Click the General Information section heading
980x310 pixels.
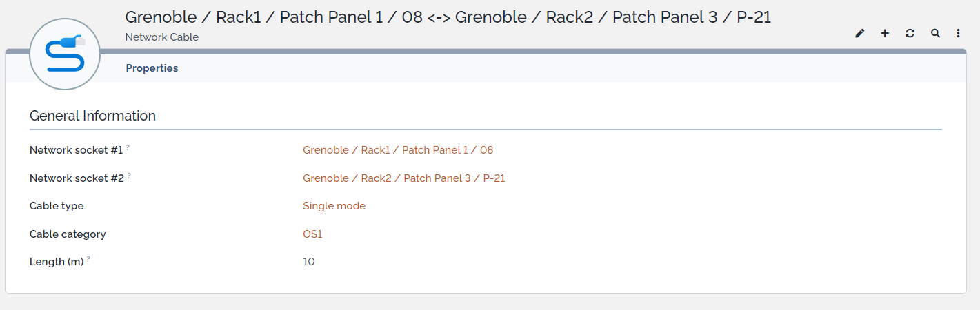click(x=92, y=116)
